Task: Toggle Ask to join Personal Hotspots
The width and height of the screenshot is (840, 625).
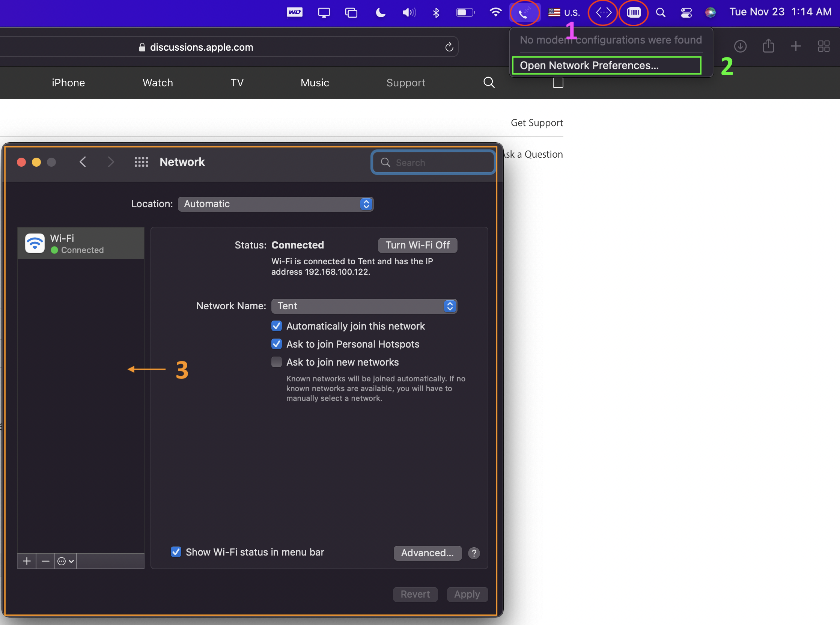Action: 277,344
